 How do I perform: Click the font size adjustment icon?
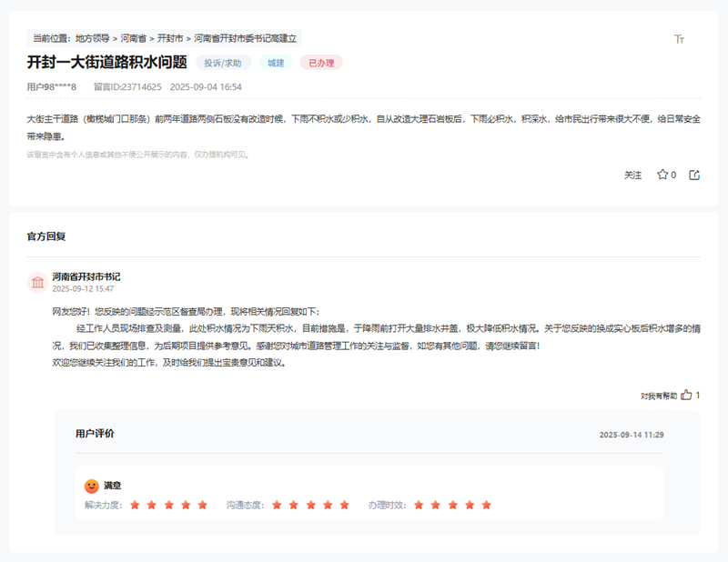(x=679, y=39)
